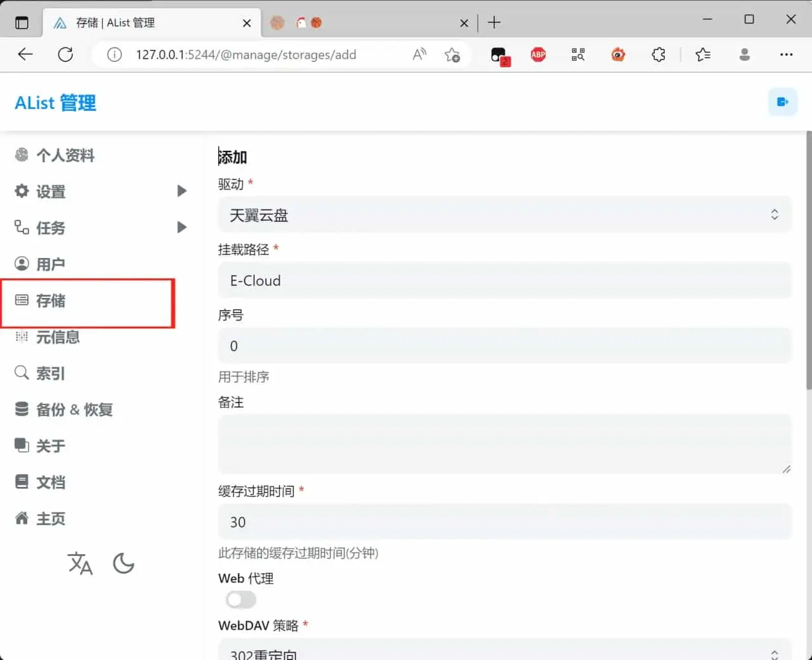Click the AList 管理 title link
Viewport: 812px width, 660px height.
click(56, 103)
